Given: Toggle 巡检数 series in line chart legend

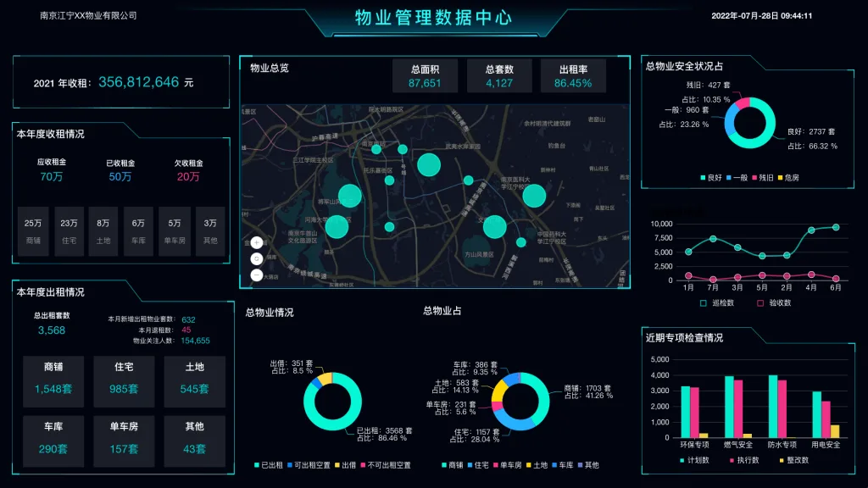Looking at the screenshot, I should click(717, 303).
